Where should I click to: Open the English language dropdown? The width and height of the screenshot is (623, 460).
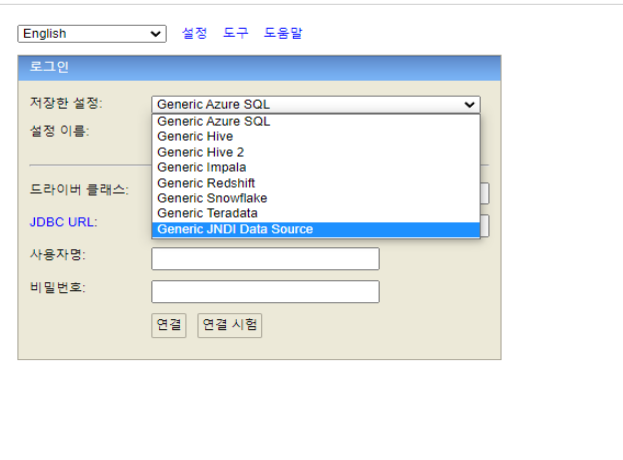pyautogui.click(x=92, y=34)
